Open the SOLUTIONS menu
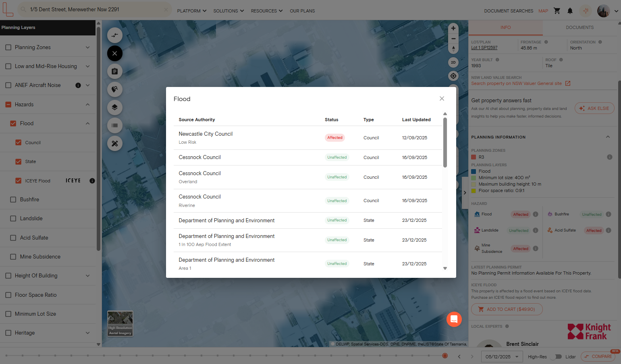The image size is (621, 364). [x=228, y=11]
